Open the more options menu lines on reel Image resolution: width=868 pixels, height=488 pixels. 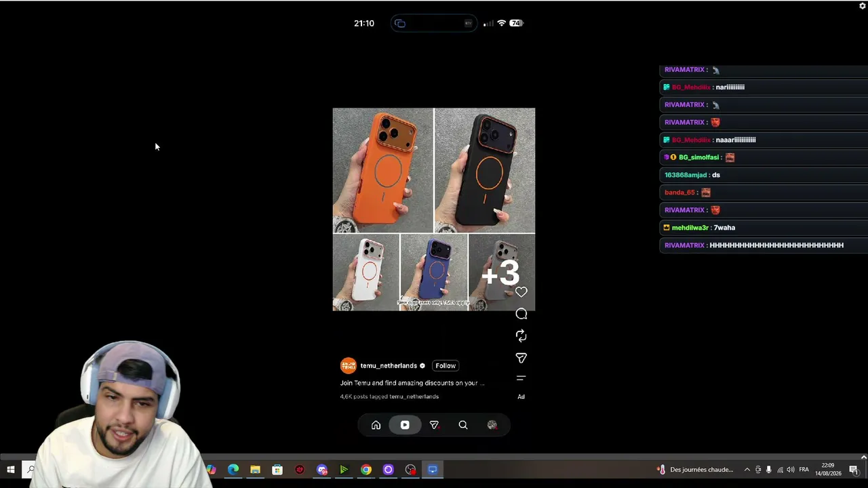521,378
